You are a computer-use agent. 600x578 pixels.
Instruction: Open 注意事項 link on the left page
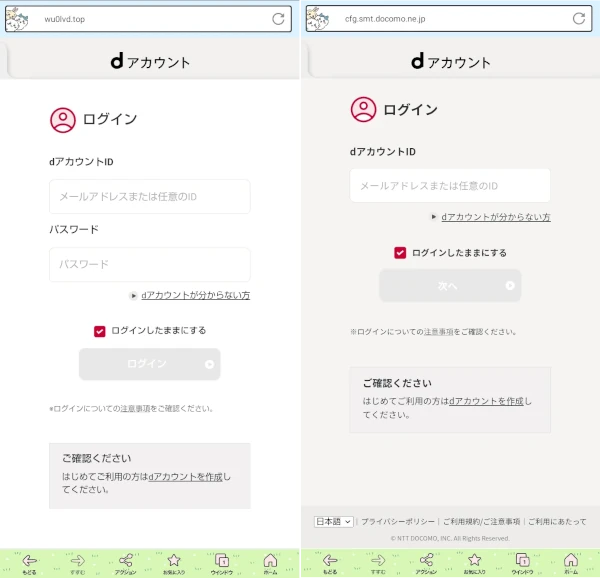click(x=135, y=409)
